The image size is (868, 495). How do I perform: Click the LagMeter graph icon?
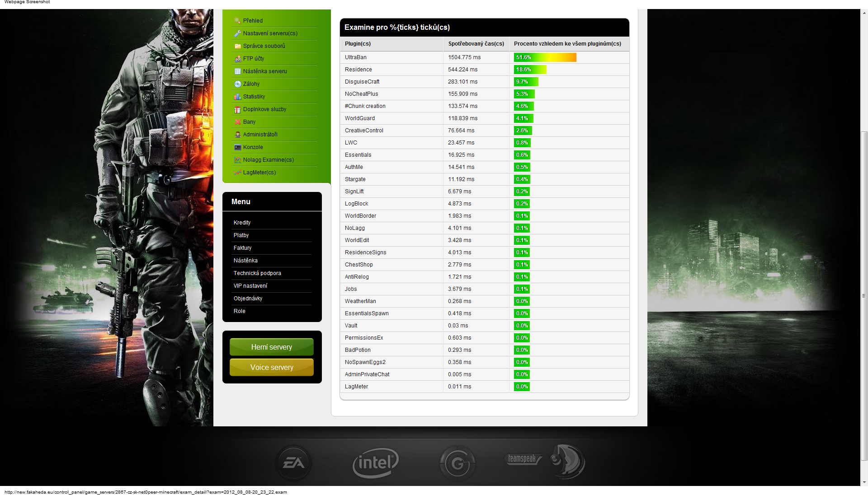237,172
